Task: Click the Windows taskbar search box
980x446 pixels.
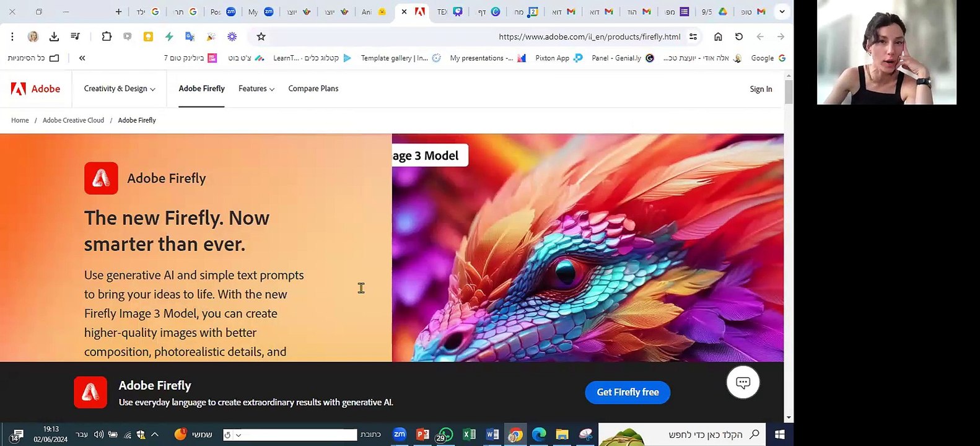Action: (682, 434)
